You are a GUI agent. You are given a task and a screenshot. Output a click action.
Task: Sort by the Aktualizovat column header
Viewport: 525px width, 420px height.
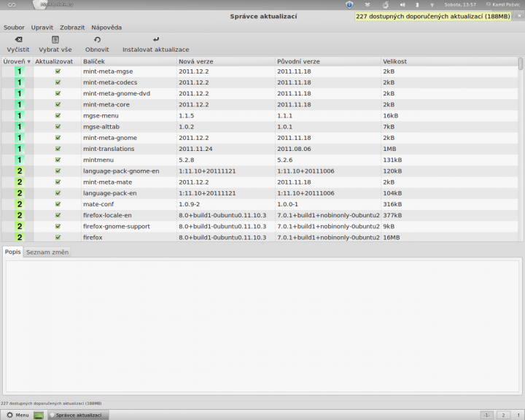tap(58, 61)
